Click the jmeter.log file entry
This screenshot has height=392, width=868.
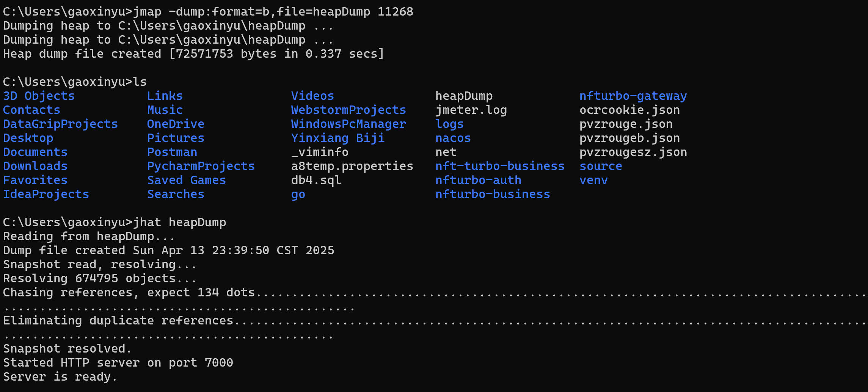[471, 110]
